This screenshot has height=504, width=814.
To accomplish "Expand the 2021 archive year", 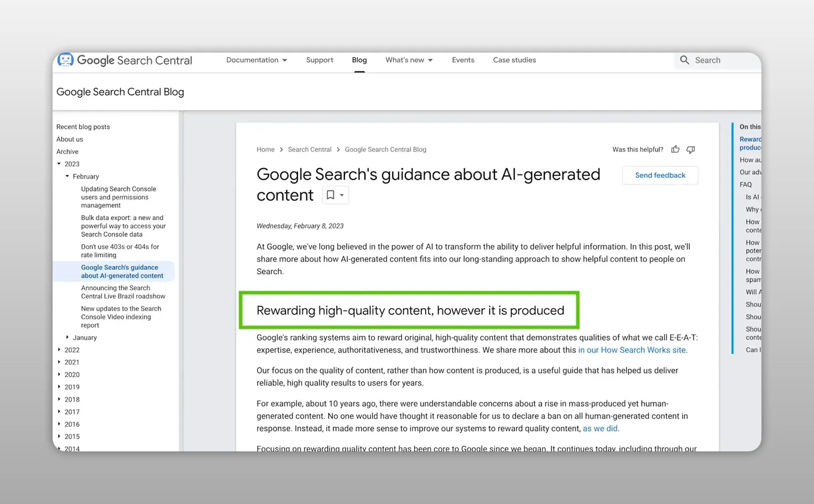I will pos(59,362).
